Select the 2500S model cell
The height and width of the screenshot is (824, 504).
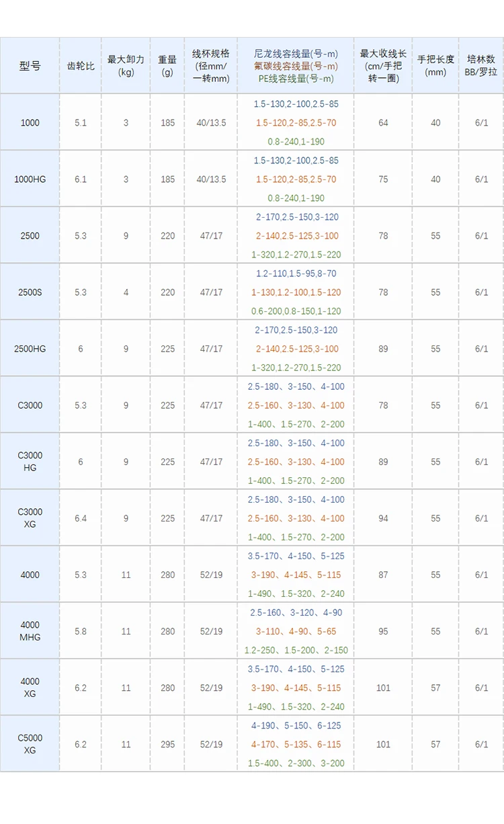pyautogui.click(x=30, y=292)
